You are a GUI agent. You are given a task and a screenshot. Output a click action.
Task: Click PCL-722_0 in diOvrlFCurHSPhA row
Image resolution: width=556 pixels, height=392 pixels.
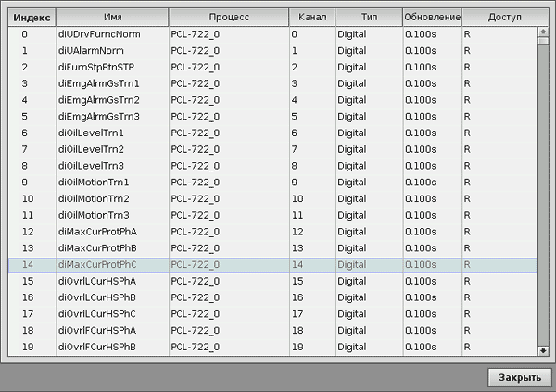[195, 331]
